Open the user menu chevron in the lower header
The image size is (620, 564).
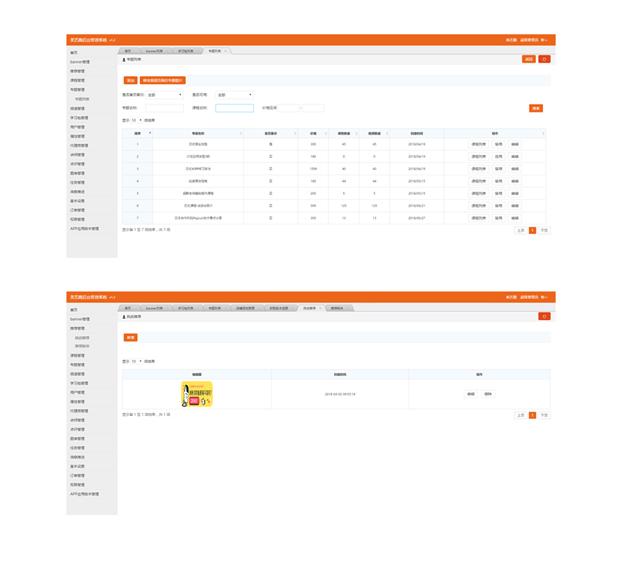click(544, 297)
